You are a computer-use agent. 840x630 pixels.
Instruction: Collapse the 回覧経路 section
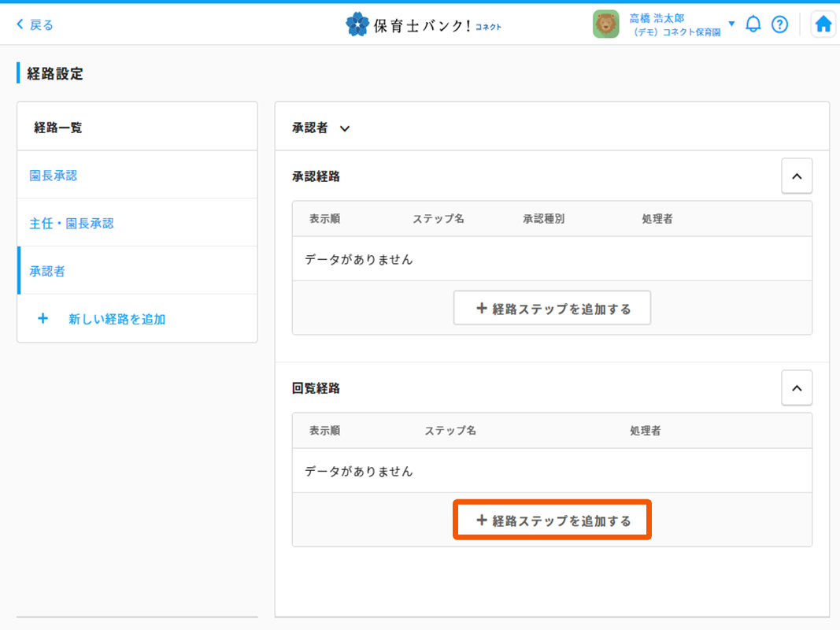pos(796,388)
